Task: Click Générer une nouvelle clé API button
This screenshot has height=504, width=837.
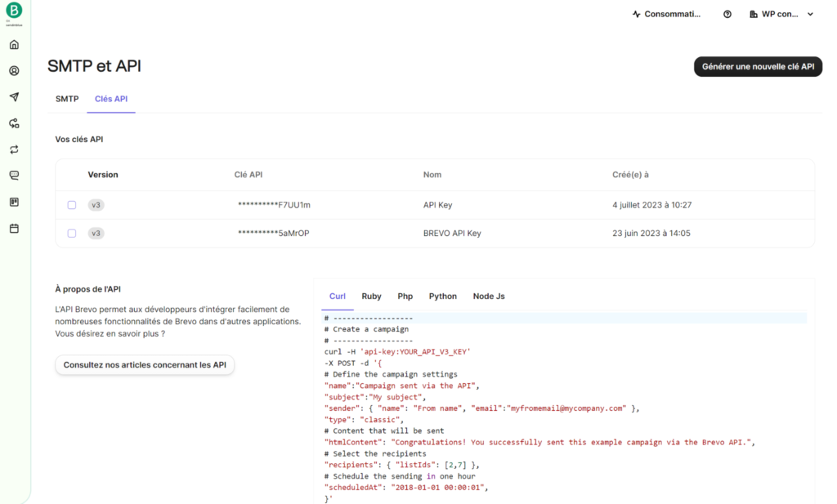Action: (x=758, y=67)
